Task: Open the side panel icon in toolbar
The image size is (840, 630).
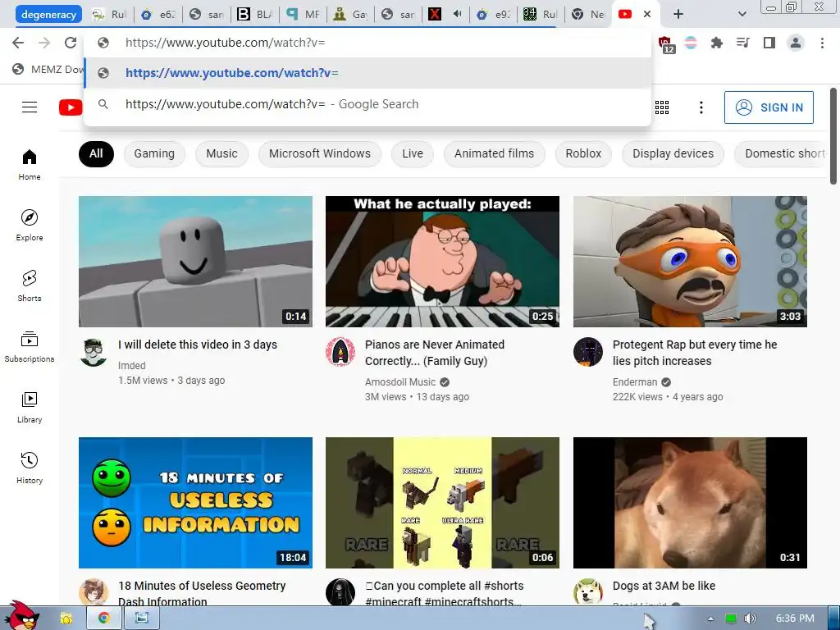Action: pos(769,43)
